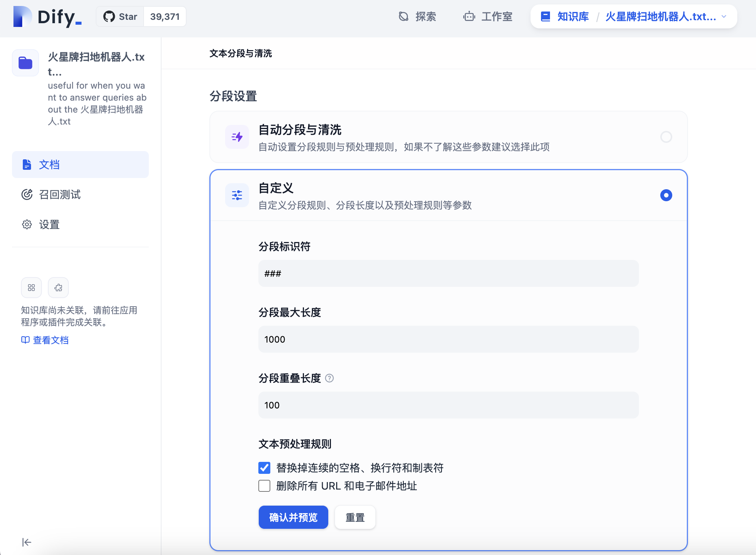Collapse the left sidebar

27,542
